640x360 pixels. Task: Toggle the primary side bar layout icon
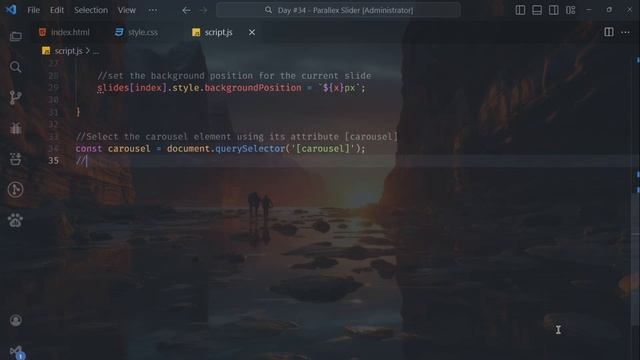coord(520,10)
